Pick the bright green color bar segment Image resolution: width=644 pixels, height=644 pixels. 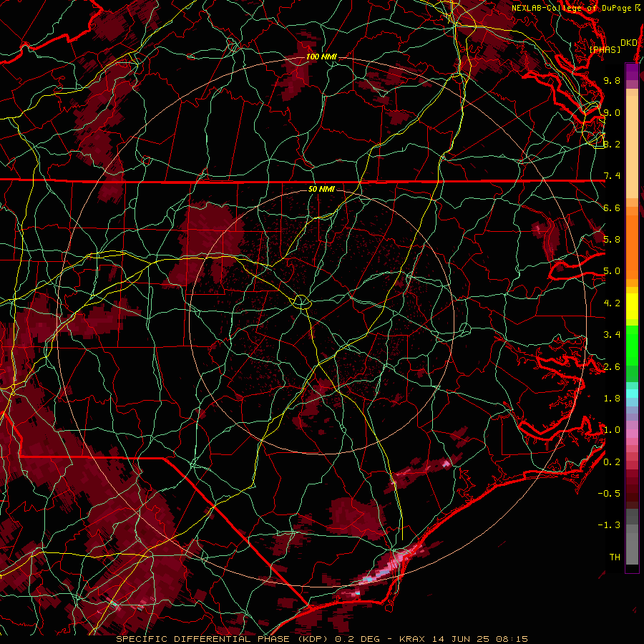632,345
